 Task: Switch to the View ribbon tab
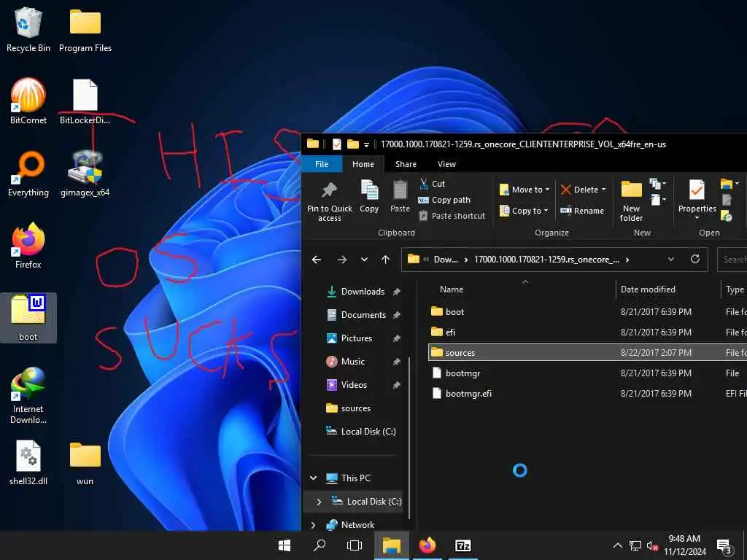pyautogui.click(x=447, y=164)
